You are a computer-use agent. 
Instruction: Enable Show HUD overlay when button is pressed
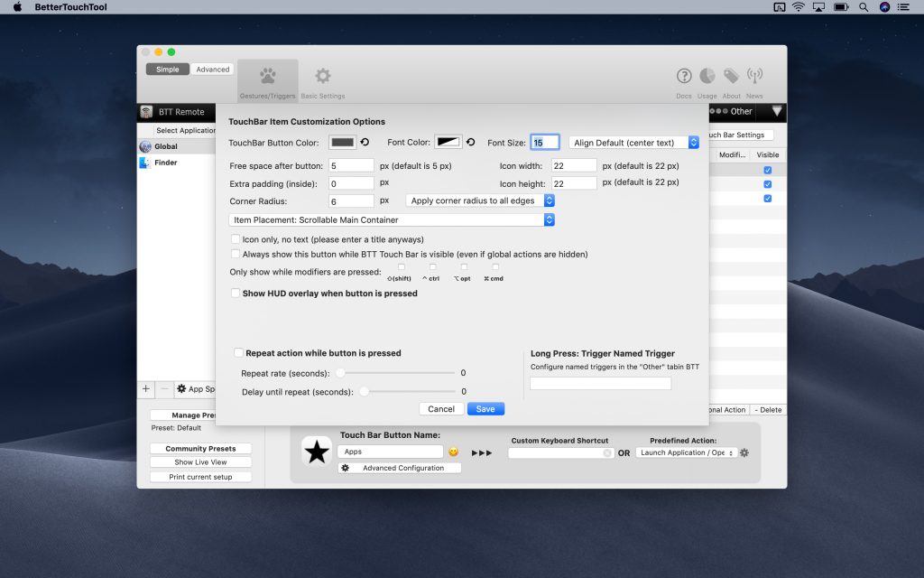pos(236,294)
